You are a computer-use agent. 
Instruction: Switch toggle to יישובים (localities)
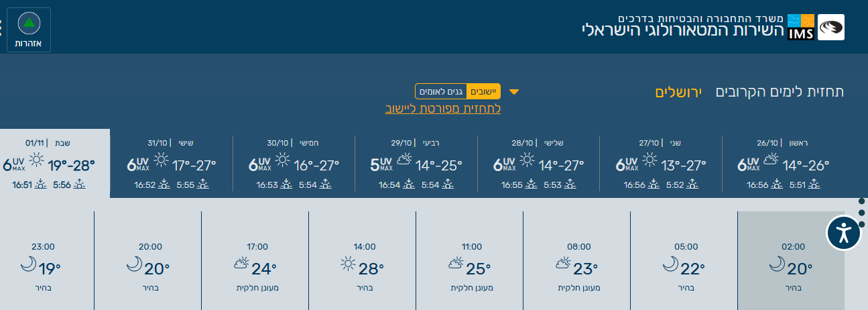(x=483, y=91)
